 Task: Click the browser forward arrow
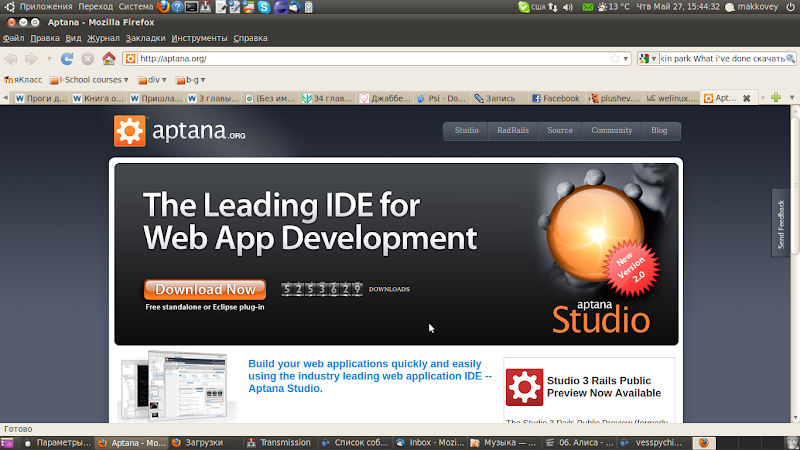click(32, 59)
